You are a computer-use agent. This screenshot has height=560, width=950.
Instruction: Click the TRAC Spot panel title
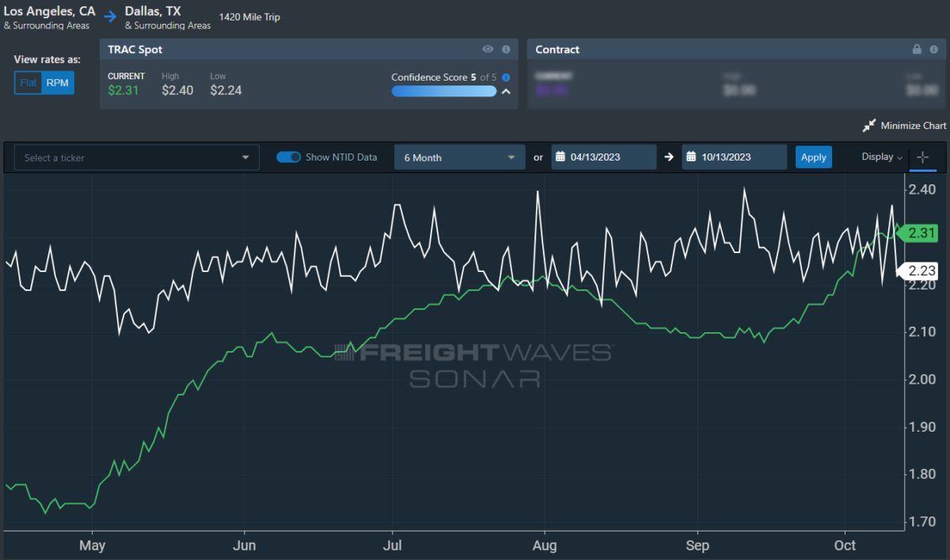click(x=134, y=49)
